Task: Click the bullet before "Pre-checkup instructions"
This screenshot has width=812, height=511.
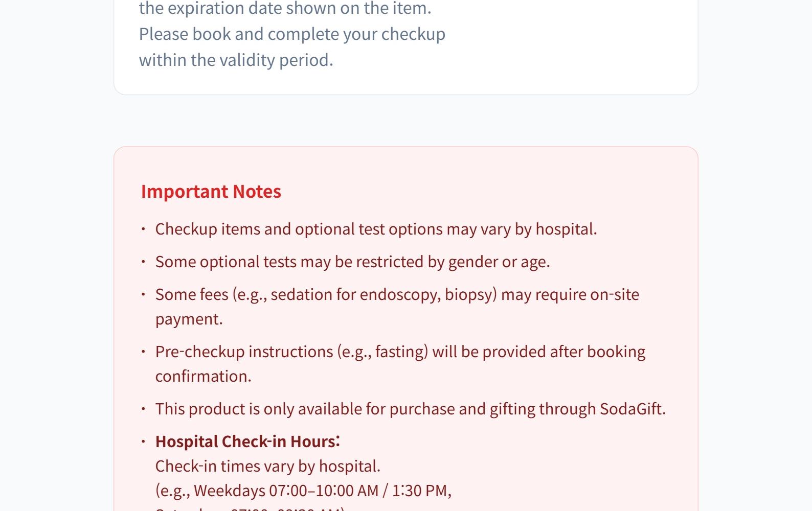Action: point(144,352)
